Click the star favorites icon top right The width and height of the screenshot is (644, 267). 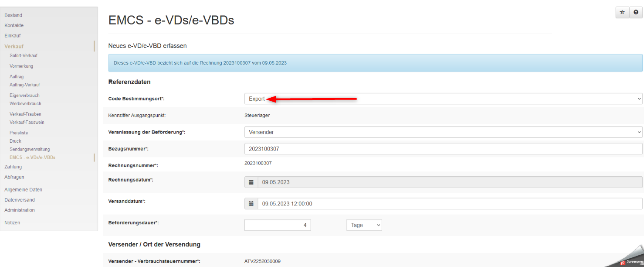pos(622,12)
